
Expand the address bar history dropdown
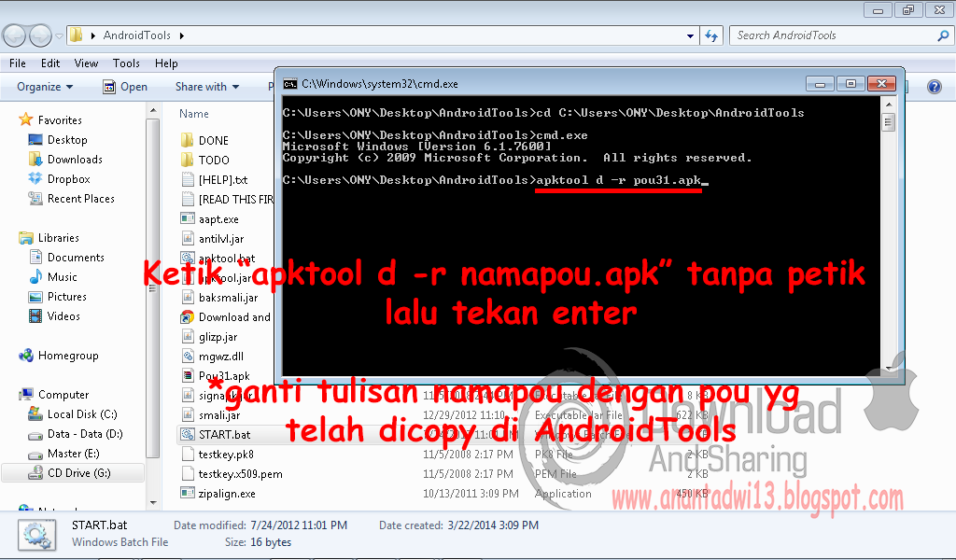(x=690, y=36)
